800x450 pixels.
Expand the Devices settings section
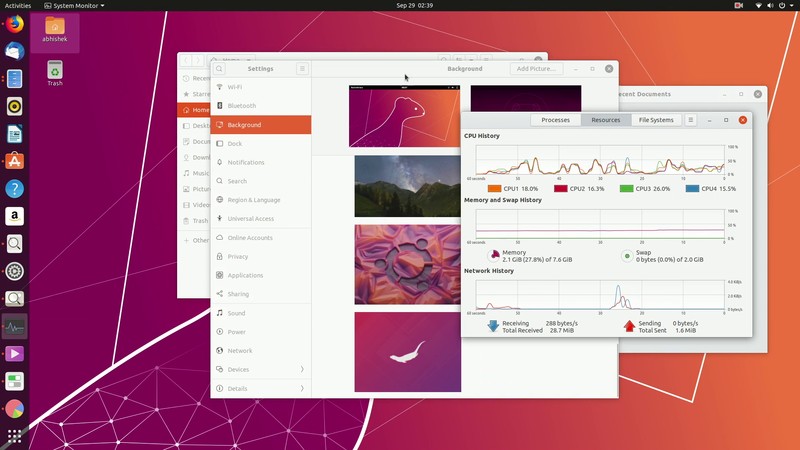(x=260, y=369)
